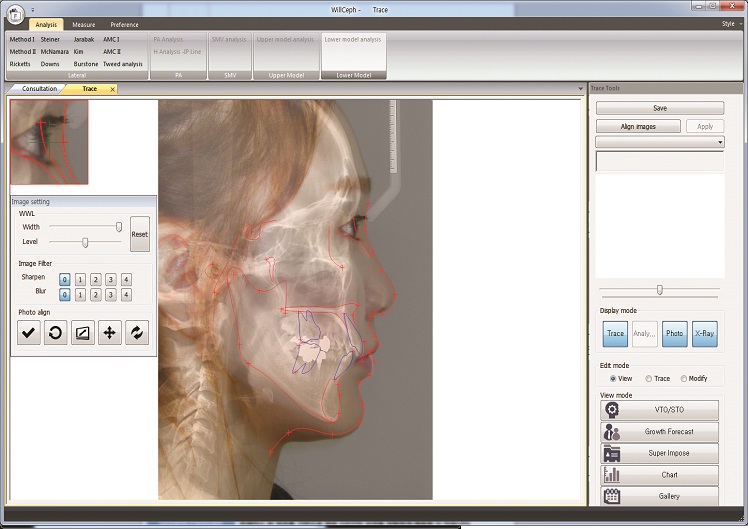Select the move arrows photo align icon
The image size is (748, 529).
click(110, 332)
